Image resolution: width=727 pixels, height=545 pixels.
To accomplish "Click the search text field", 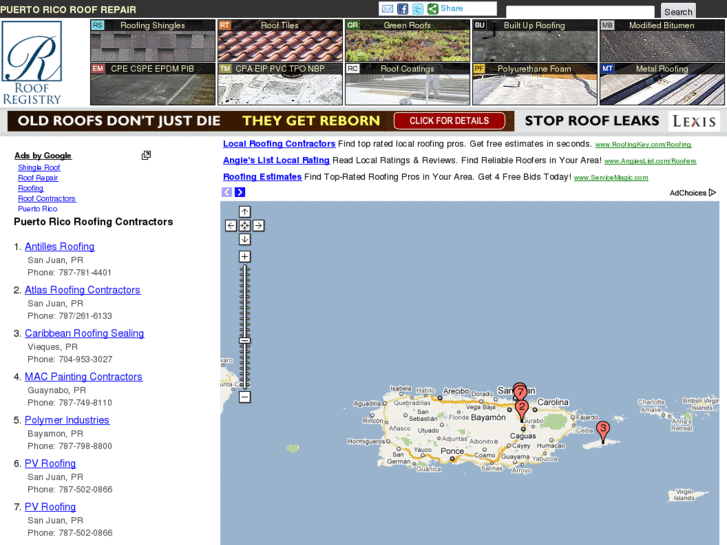I will [x=580, y=12].
